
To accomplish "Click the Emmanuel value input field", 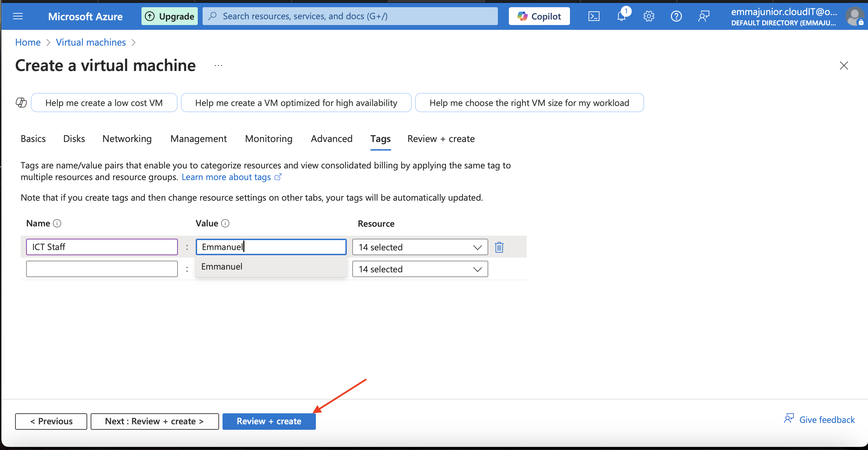I will tap(271, 247).
